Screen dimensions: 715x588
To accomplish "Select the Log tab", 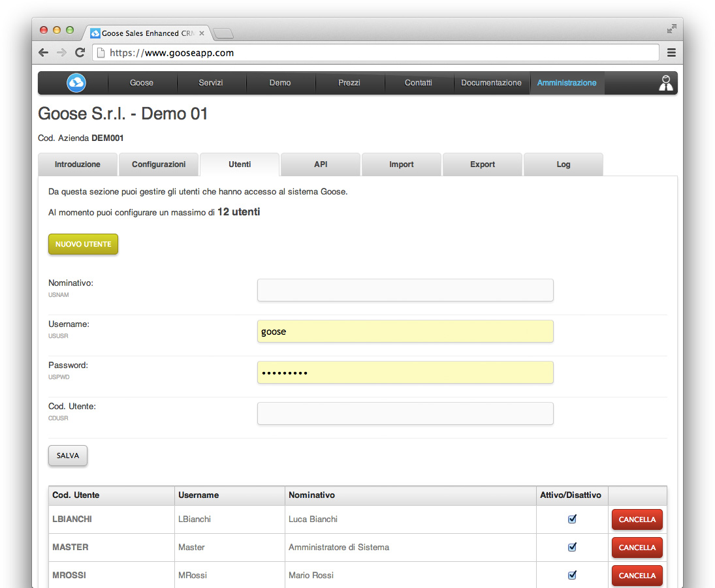I will tap(563, 164).
